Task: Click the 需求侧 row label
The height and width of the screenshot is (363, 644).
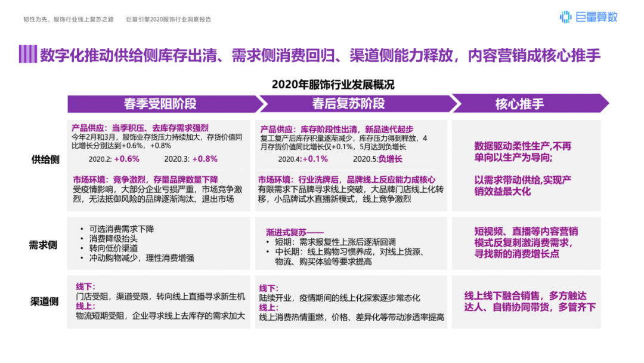Action: [44, 245]
